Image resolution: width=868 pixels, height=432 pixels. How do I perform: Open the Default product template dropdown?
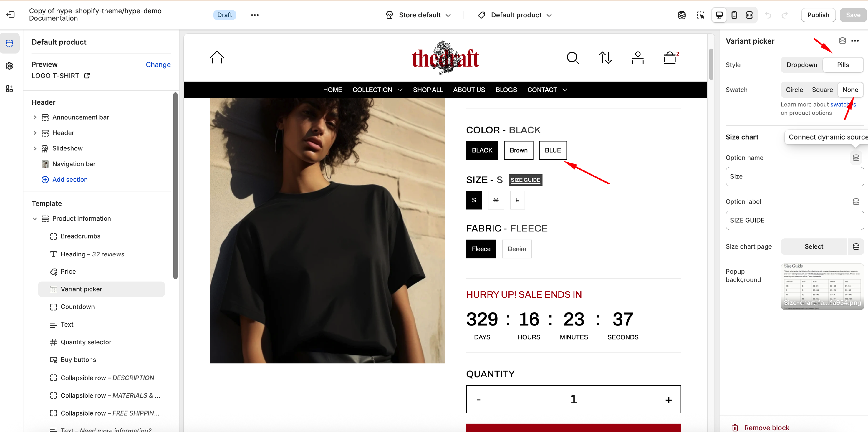click(x=516, y=15)
